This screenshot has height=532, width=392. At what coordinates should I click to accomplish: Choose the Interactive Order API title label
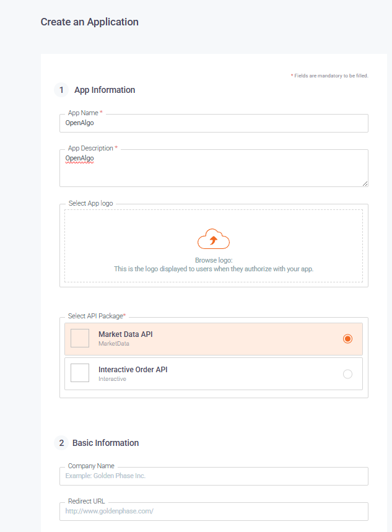[x=133, y=370]
